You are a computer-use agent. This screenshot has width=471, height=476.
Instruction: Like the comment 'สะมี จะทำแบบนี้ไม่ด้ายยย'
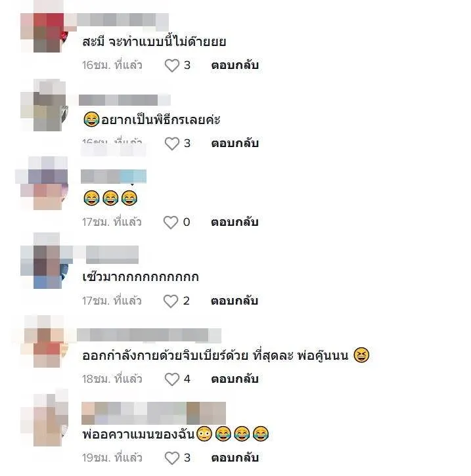pyautogui.click(x=172, y=65)
